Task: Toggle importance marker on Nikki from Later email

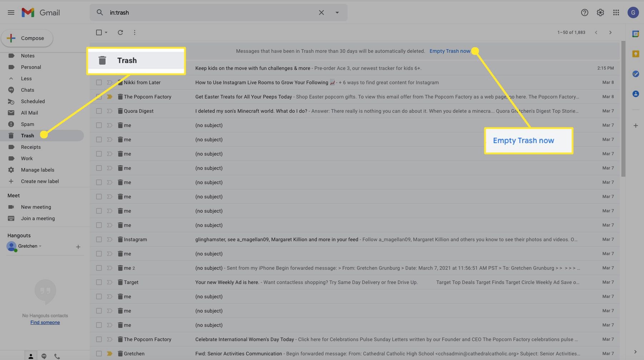Action: coord(110,82)
